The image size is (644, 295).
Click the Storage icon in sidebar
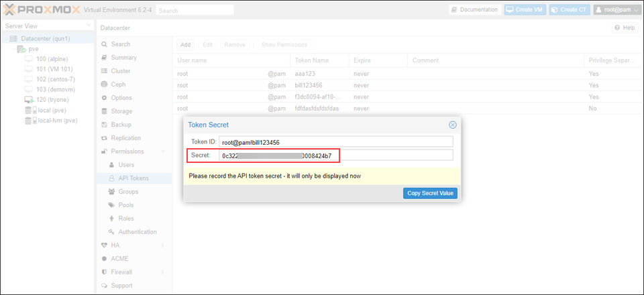pos(104,111)
